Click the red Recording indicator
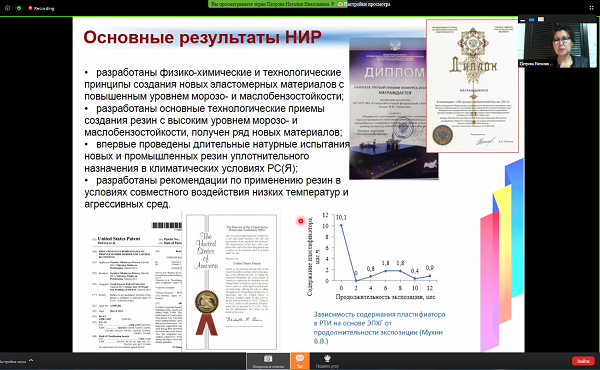The height and width of the screenshot is (370, 600). [x=41, y=8]
